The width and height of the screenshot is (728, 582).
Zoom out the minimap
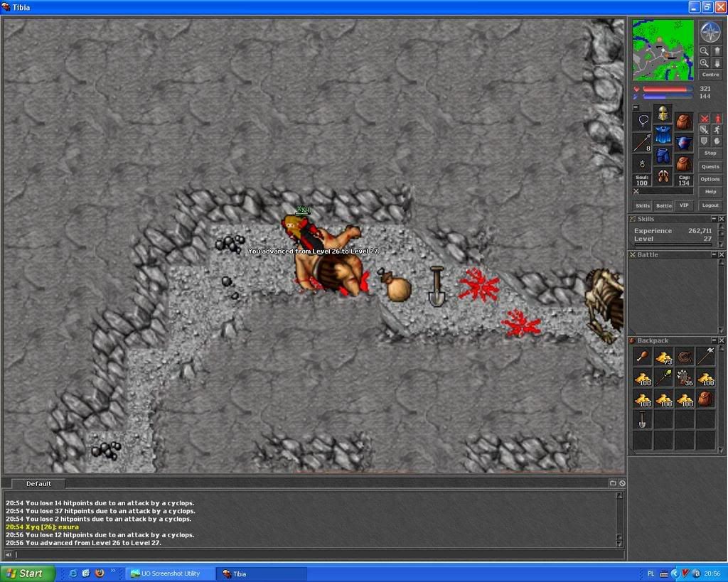click(705, 51)
